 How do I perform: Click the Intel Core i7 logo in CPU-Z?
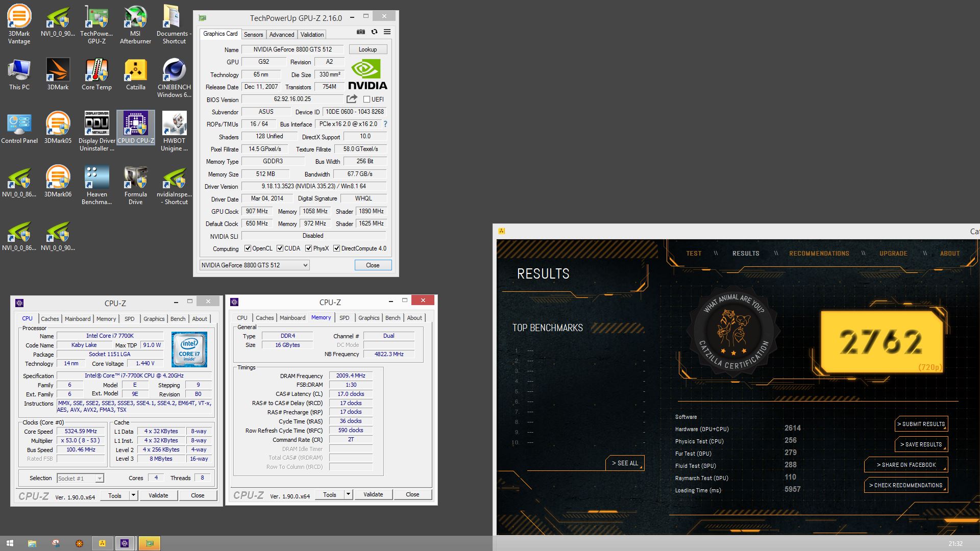pos(189,349)
